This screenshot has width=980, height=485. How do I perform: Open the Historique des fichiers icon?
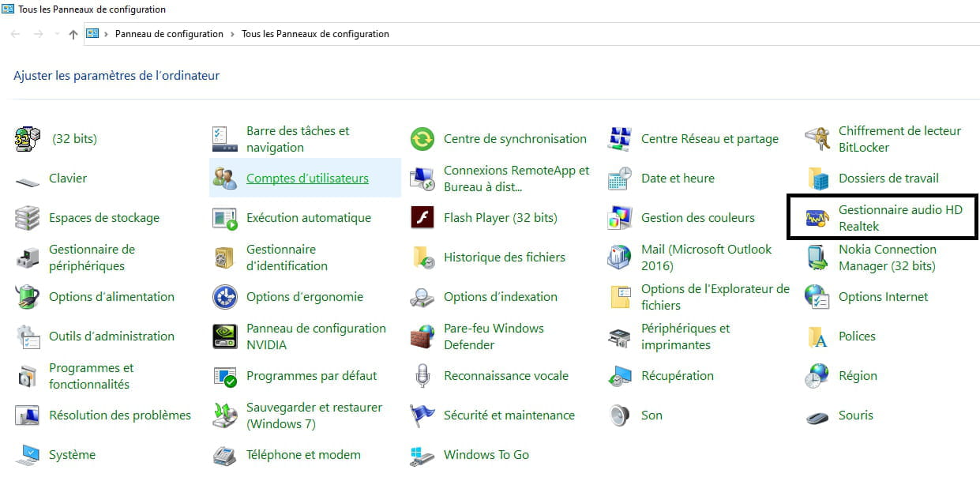pos(422,258)
